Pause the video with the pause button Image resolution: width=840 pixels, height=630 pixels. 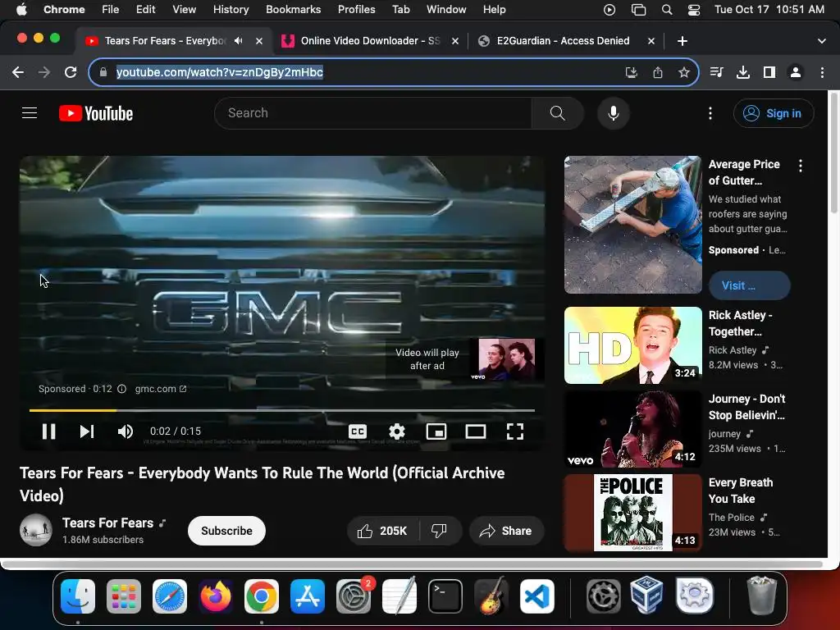coord(48,431)
